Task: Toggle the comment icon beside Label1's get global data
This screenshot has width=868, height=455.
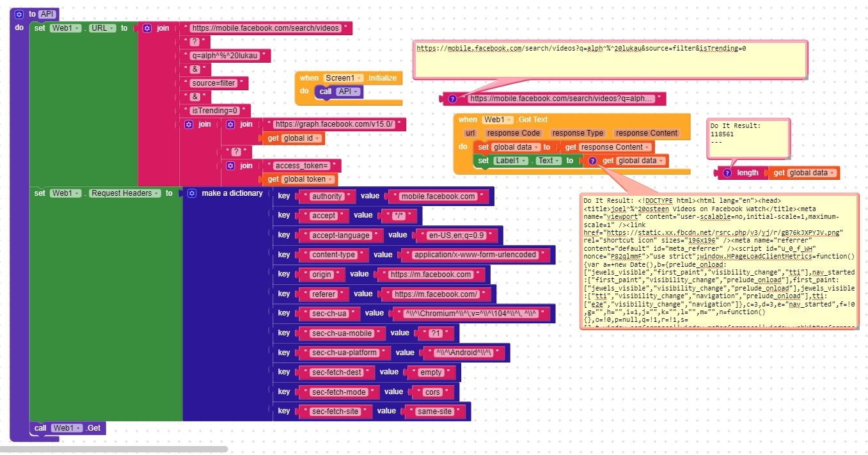Action: coord(593,161)
